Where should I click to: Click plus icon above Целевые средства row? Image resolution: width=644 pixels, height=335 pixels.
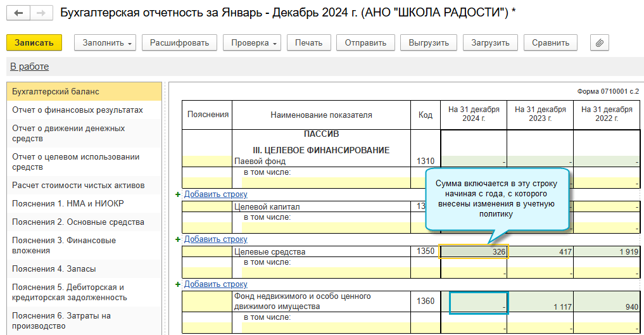[178, 239]
